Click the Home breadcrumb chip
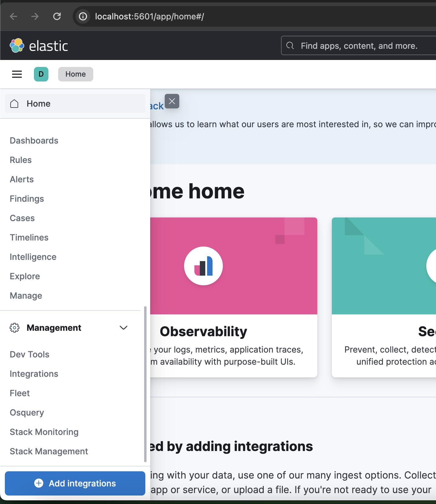Screen dimensions: 436x504 (76, 74)
